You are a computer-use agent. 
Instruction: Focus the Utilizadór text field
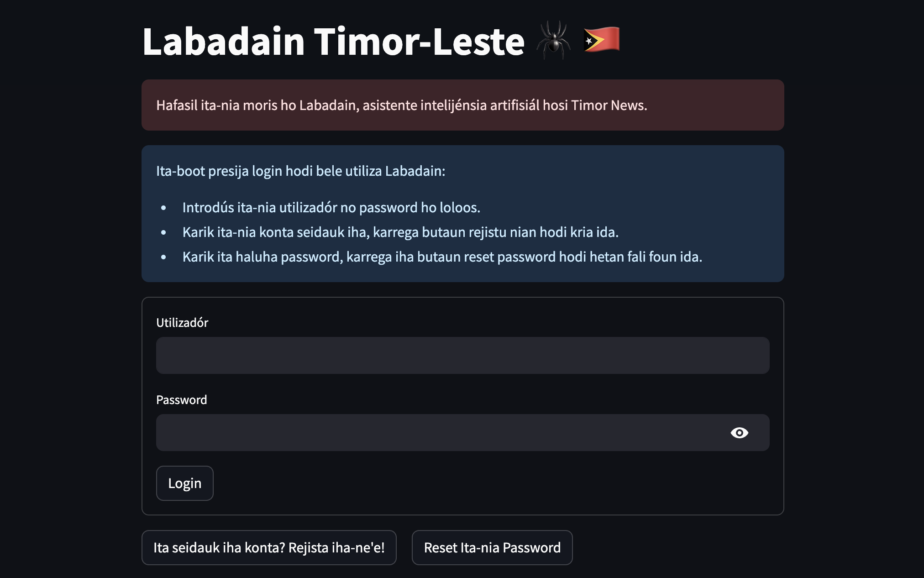(x=462, y=356)
